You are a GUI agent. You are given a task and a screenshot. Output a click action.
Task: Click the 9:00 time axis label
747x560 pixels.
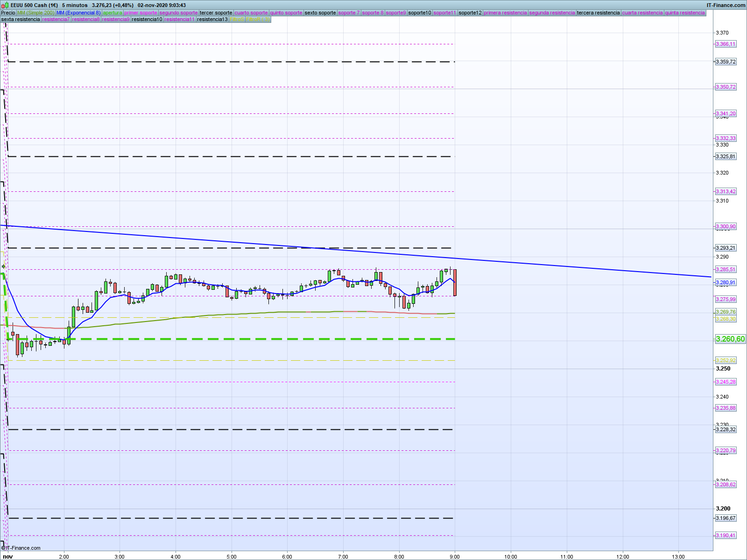tap(454, 556)
